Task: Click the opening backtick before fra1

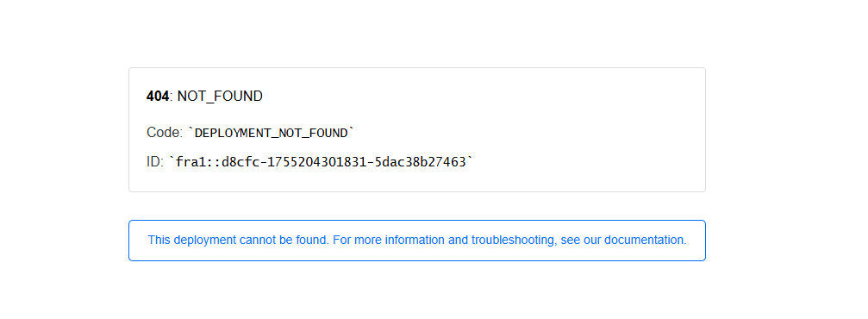Action: pyautogui.click(x=172, y=160)
